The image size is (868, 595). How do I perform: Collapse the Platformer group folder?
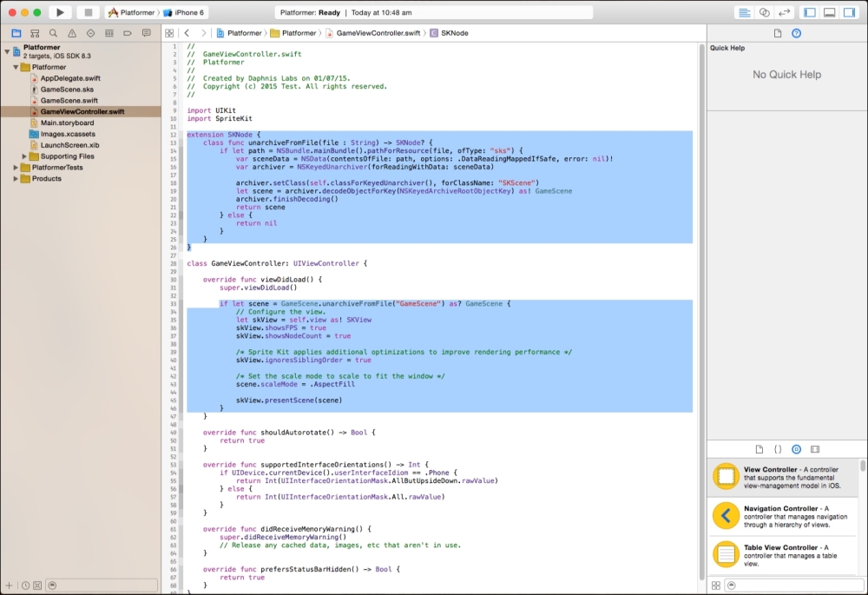coord(16,67)
